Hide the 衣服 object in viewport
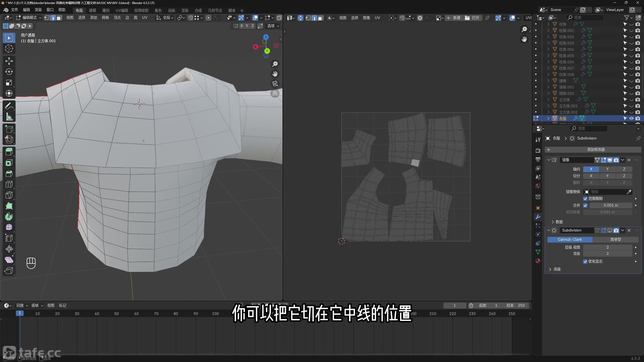The width and height of the screenshot is (644, 362). (631, 118)
